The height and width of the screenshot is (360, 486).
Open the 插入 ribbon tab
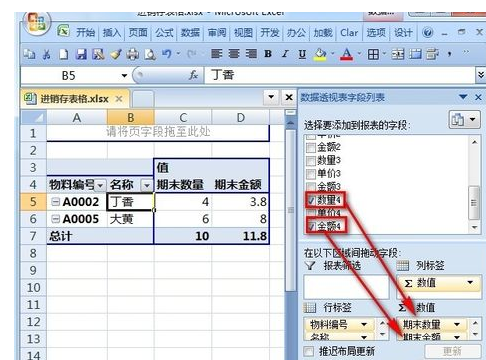[112, 33]
